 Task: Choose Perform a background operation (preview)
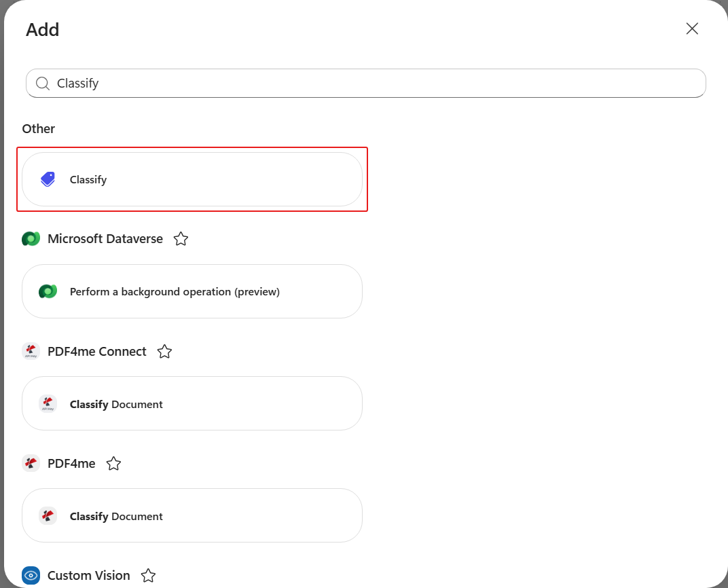(192, 291)
